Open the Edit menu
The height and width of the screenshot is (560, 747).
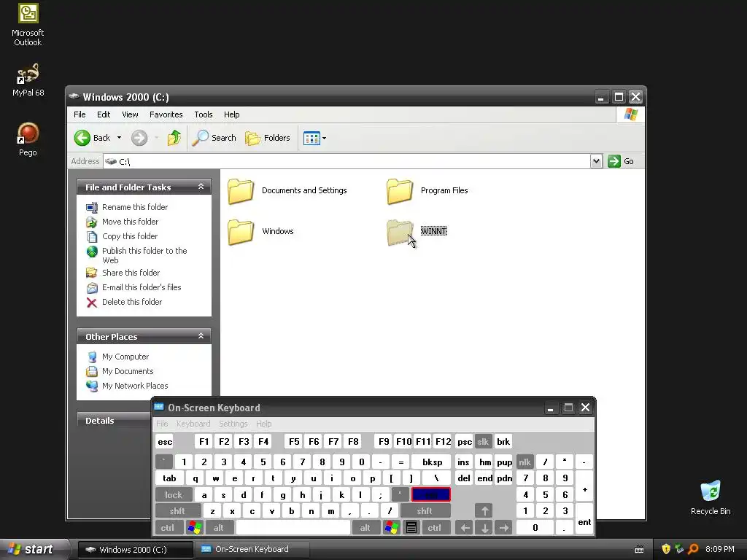point(104,114)
